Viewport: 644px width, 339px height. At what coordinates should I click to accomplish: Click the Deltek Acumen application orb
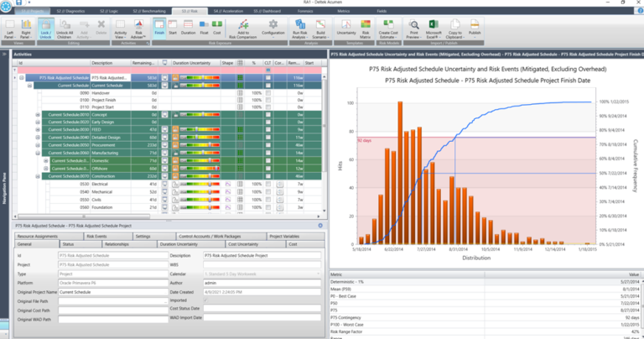pyautogui.click(x=6, y=6)
